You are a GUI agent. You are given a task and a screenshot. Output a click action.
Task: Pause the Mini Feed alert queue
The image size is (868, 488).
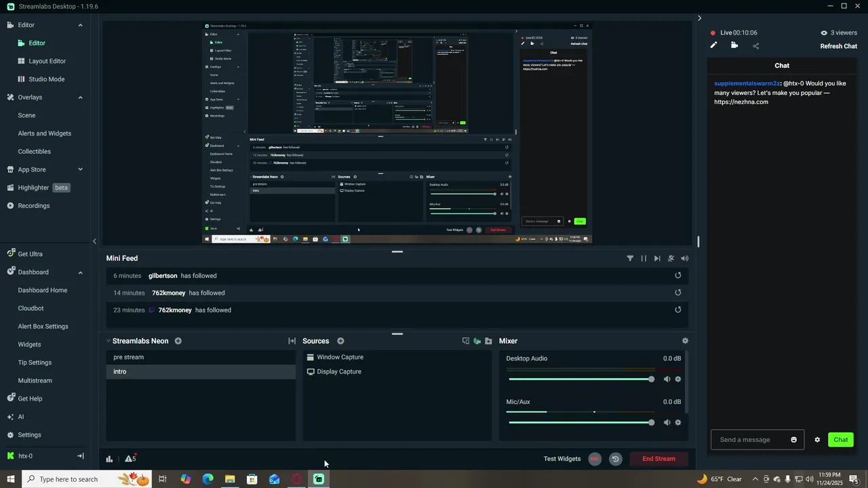(644, 258)
